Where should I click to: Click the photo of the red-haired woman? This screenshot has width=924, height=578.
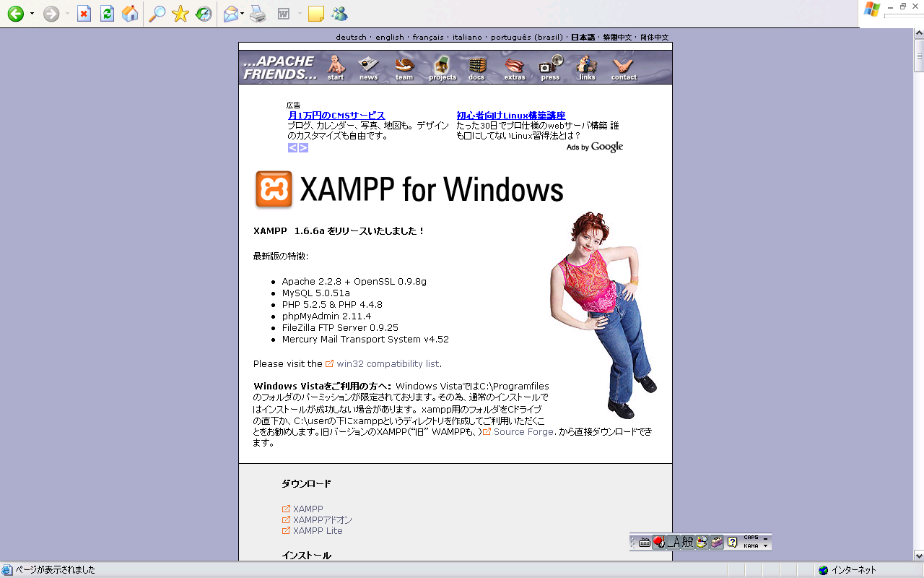coord(603,314)
